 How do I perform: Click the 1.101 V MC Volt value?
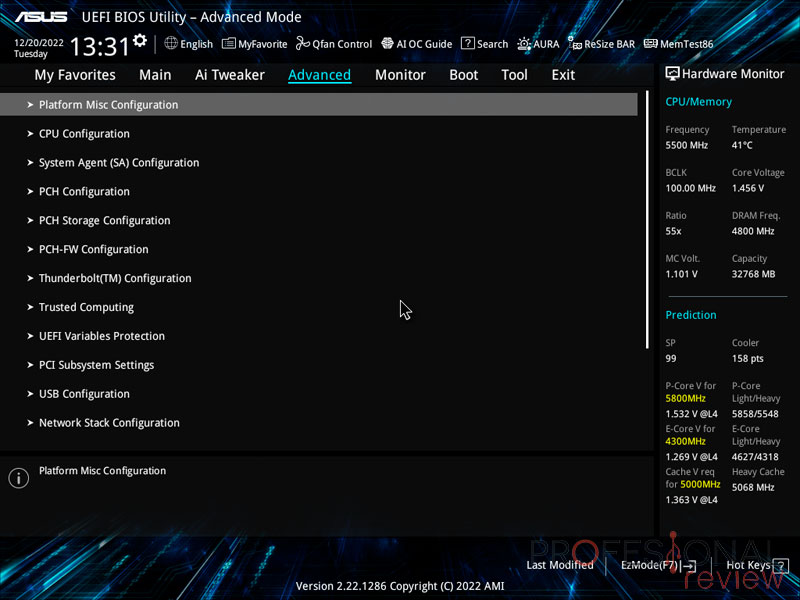click(x=681, y=274)
